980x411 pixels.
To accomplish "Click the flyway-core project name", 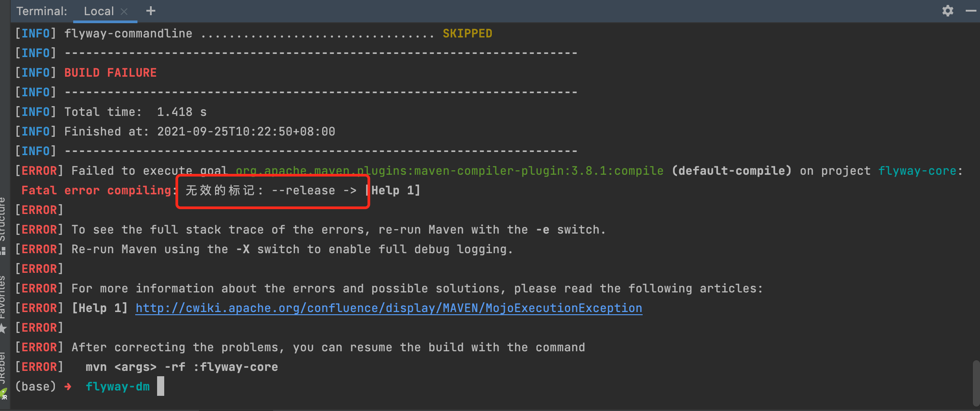I will pos(917,171).
